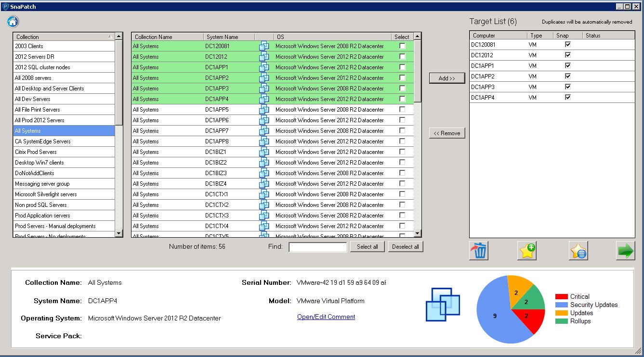Click VM icon in DC1BIZ3 row

[264, 173]
